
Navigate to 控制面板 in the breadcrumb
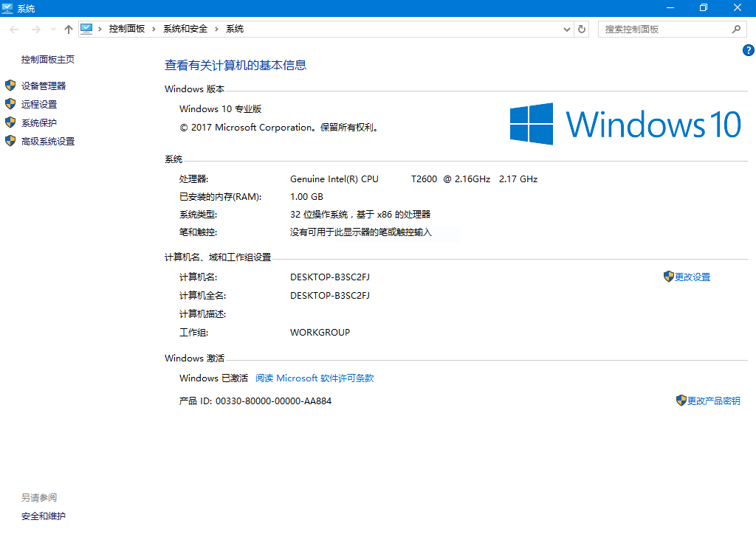126,29
